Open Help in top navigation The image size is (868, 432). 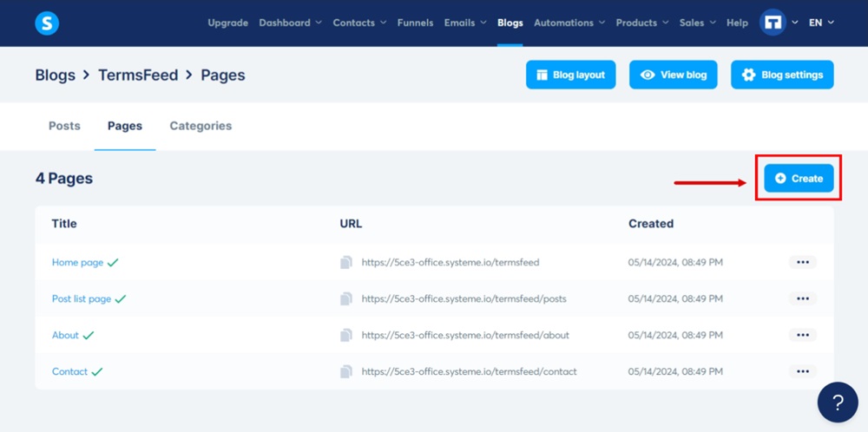(737, 23)
